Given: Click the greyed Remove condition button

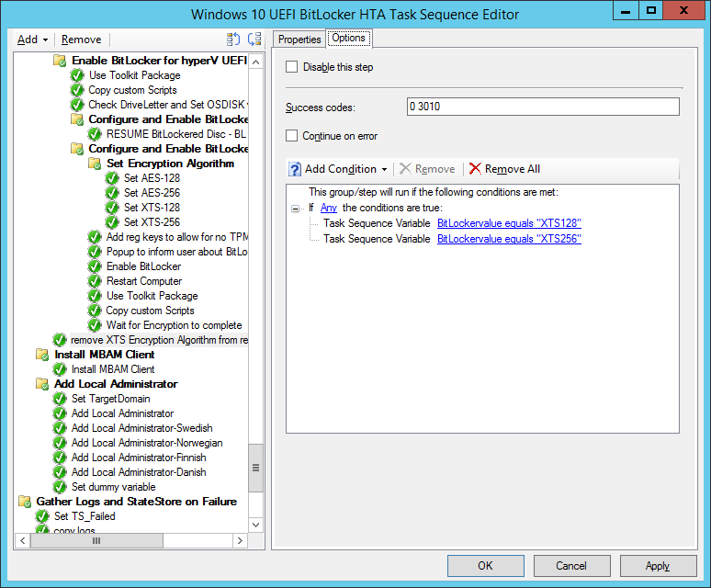Looking at the screenshot, I should click(x=427, y=169).
